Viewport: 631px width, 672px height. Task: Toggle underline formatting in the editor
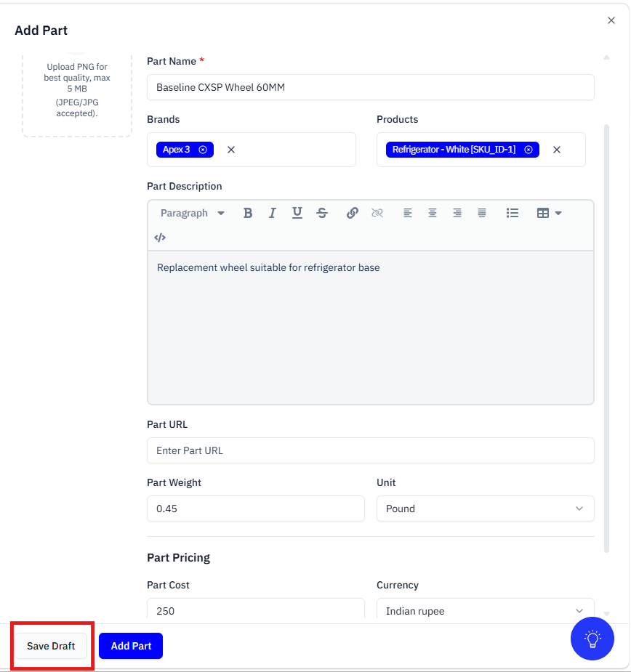pyautogui.click(x=297, y=213)
